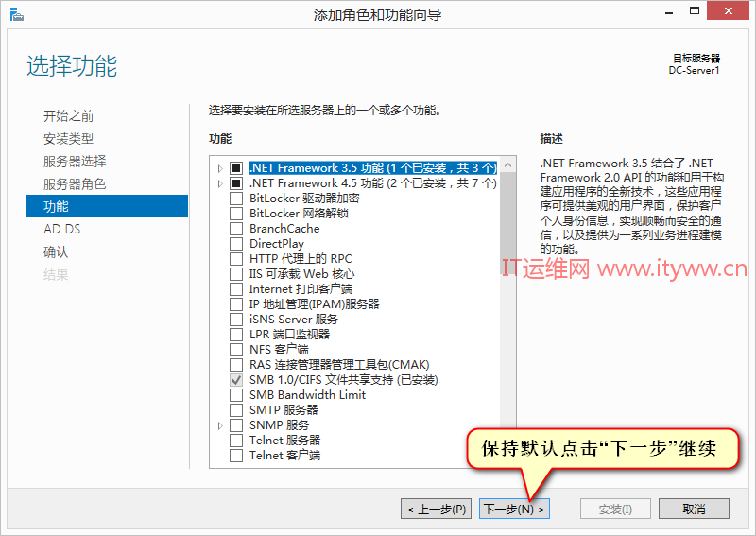Expand SNMP 服务 tree node
756x536 pixels.
220,425
